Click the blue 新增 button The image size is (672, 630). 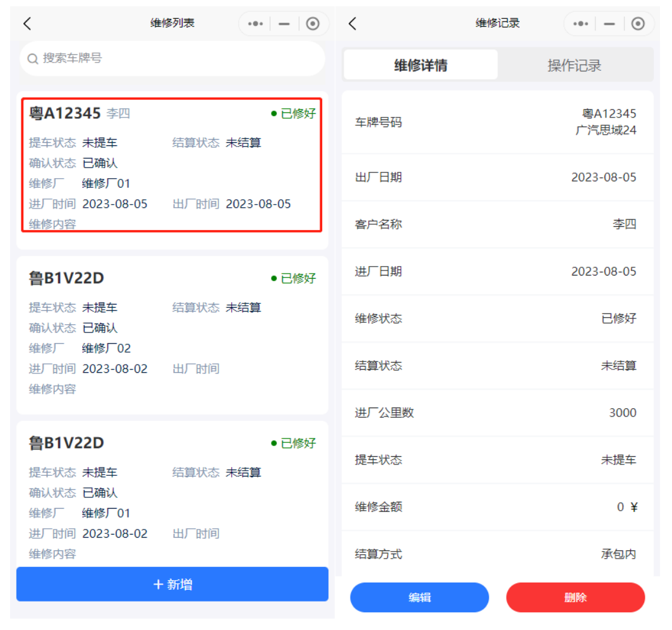[x=172, y=585]
